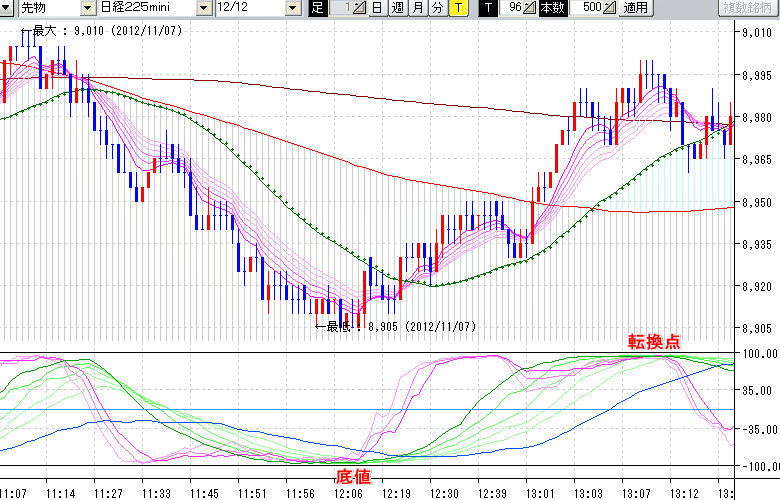Screen dimensions: 780x500
Task: Click the 適用 apply button
Action: [x=635, y=8]
